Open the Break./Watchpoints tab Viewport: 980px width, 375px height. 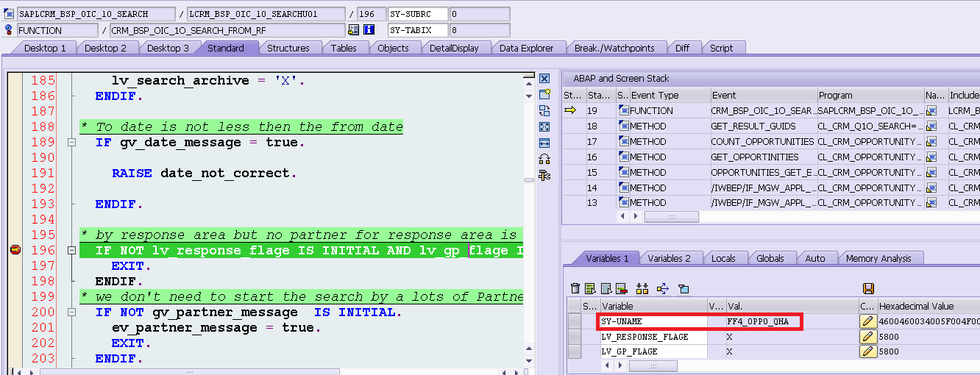coord(614,48)
